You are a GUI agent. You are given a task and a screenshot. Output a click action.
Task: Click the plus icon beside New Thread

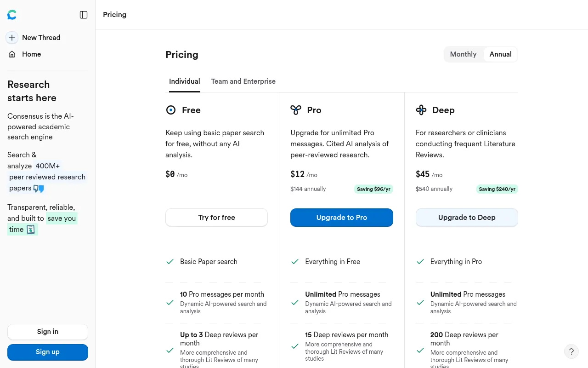(12, 38)
